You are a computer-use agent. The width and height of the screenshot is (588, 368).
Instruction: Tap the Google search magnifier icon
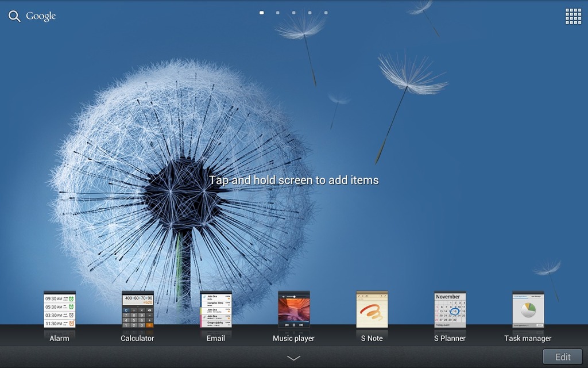14,16
